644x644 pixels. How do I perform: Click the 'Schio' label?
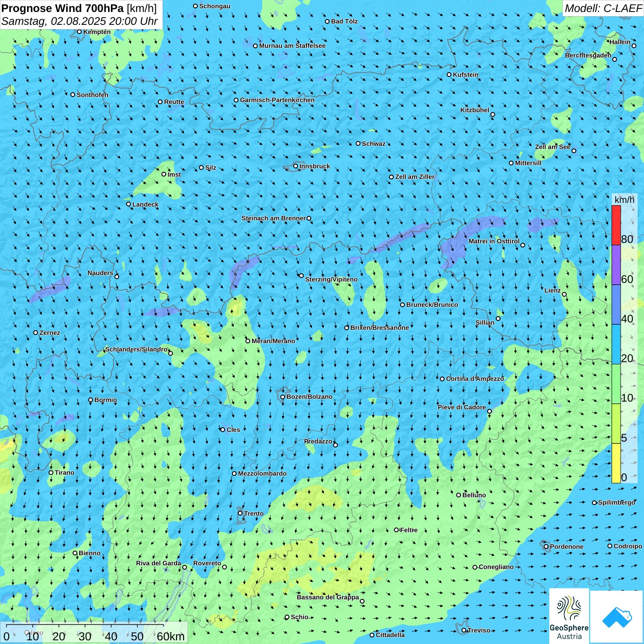tap(299, 617)
